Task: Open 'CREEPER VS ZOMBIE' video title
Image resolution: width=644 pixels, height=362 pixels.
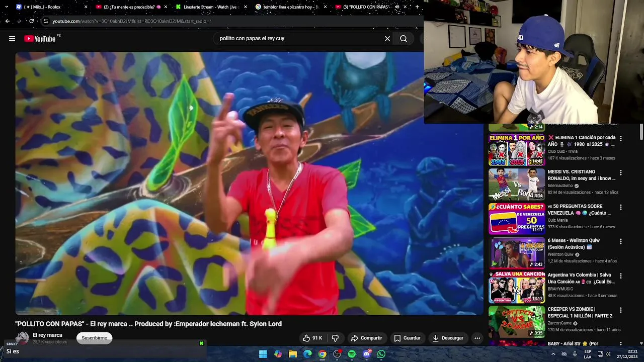Action: (580, 313)
